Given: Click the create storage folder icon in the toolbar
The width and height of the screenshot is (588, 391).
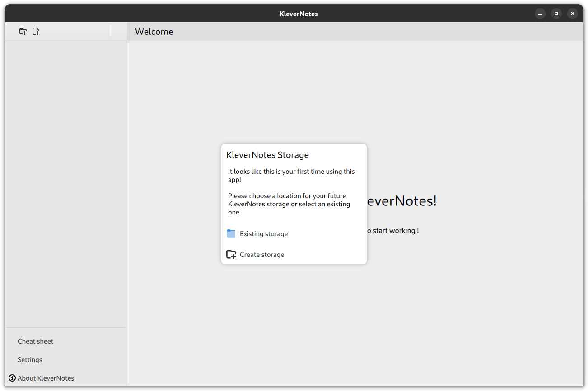Looking at the screenshot, I should click(23, 31).
